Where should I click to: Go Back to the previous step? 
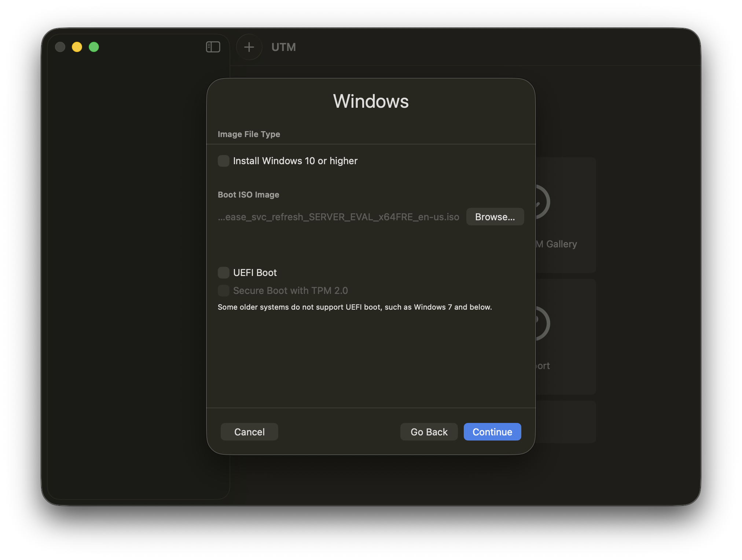pos(429,432)
